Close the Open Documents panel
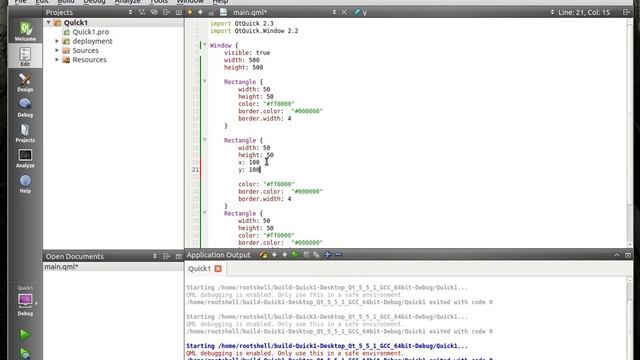The width and height of the screenshot is (640, 360). coord(178,256)
